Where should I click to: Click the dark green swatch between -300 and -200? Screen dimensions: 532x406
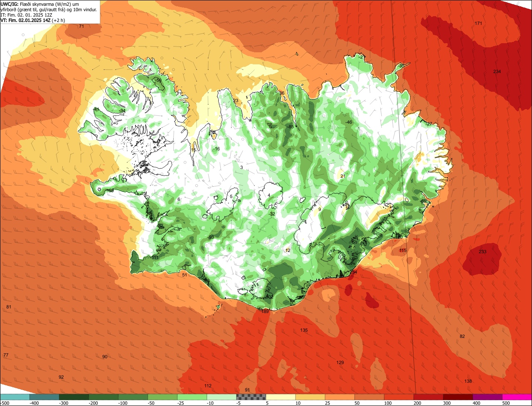(x=74, y=397)
